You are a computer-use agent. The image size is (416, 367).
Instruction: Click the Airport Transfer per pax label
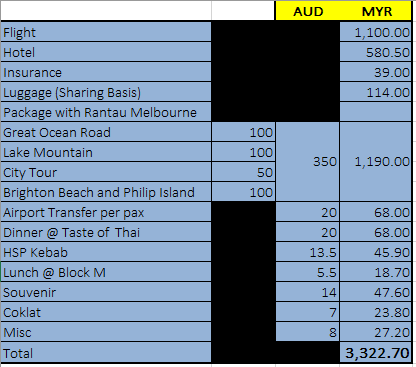tap(106, 212)
